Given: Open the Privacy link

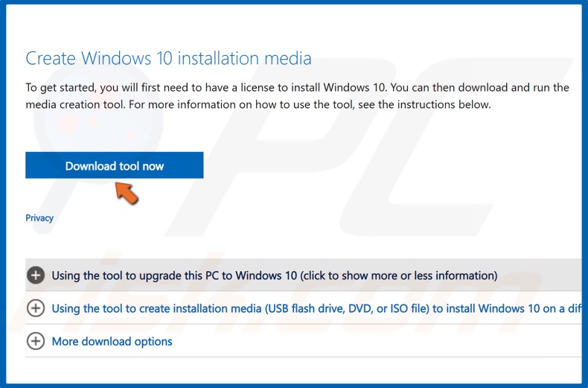Looking at the screenshot, I should coord(39,218).
